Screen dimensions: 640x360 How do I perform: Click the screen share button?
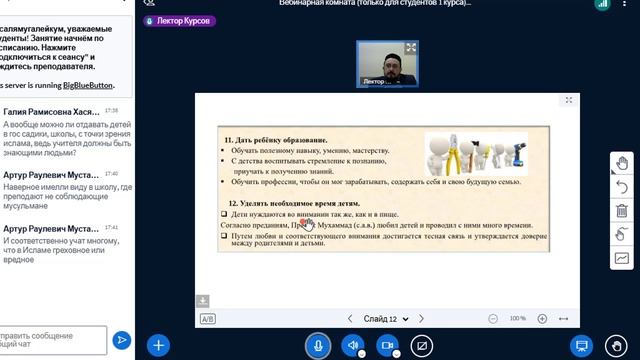pos(422,346)
